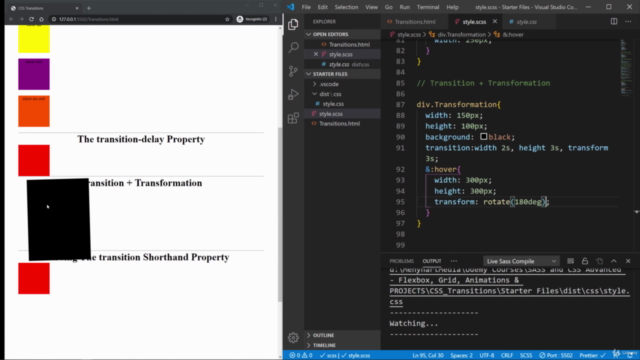Open editor More Actions ellipsis
This screenshot has width=640, height=360.
point(628,22)
